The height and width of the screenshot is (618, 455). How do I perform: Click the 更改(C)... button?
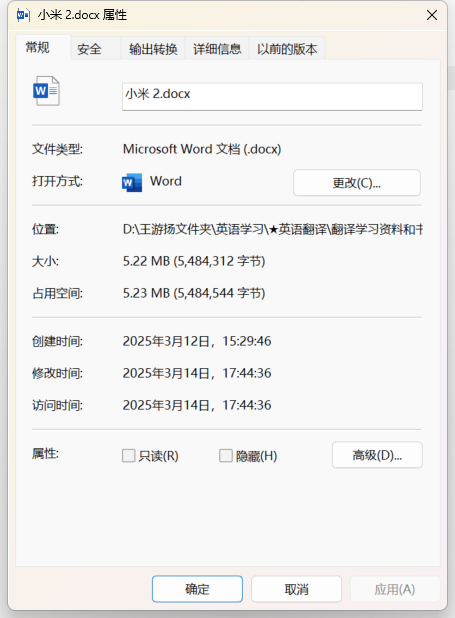tap(357, 183)
